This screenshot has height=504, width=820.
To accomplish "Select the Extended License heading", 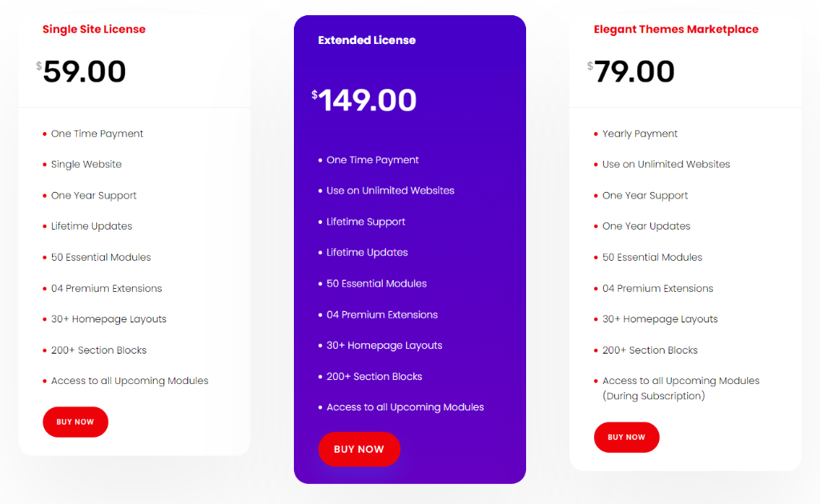I will coord(367,40).
